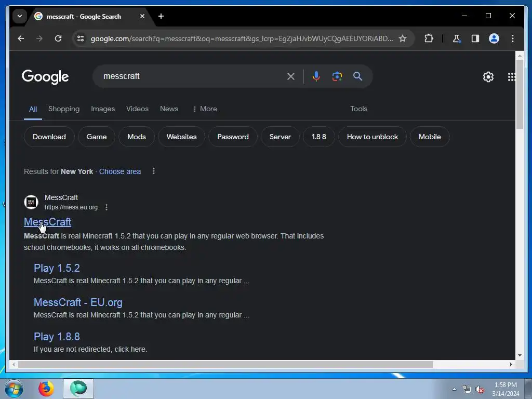Open the MessCraft main result link
The height and width of the screenshot is (399, 532).
(x=47, y=222)
